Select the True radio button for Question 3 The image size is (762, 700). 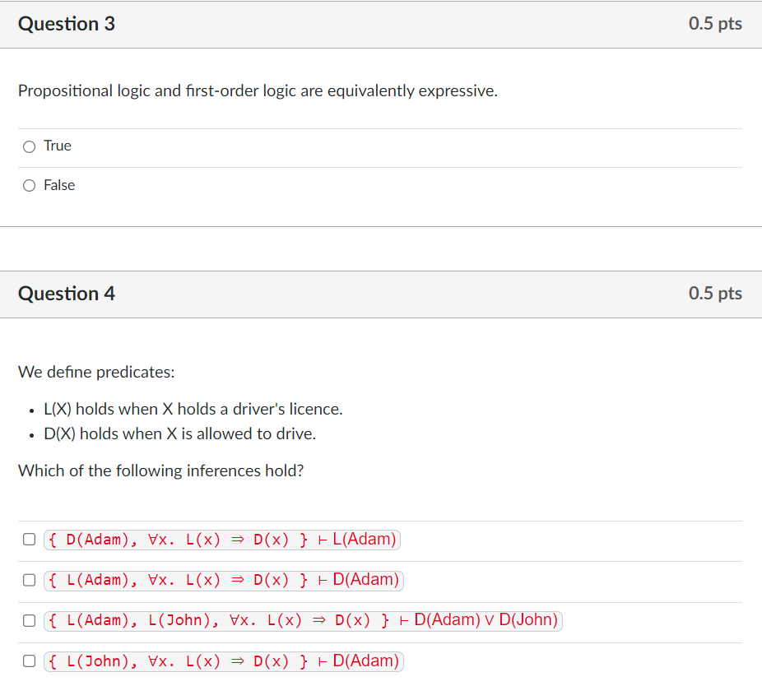tap(29, 146)
